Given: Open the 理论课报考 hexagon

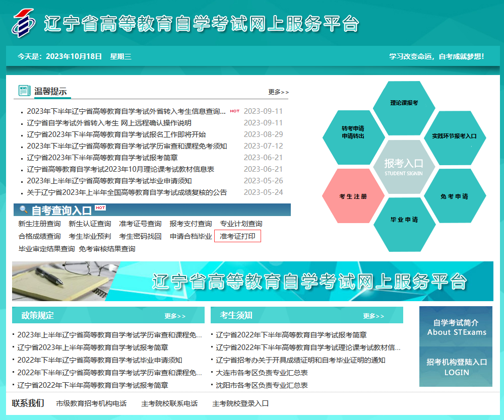Looking at the screenshot, I should (404, 103).
